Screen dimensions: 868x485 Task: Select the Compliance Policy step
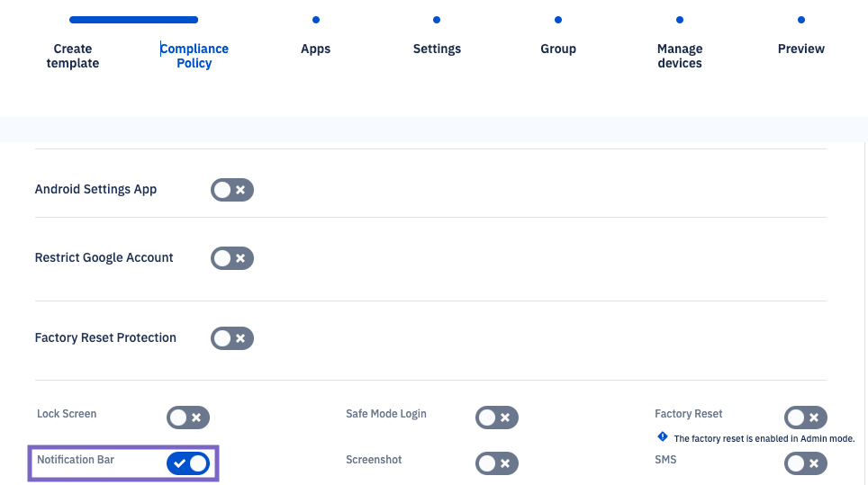pos(194,56)
